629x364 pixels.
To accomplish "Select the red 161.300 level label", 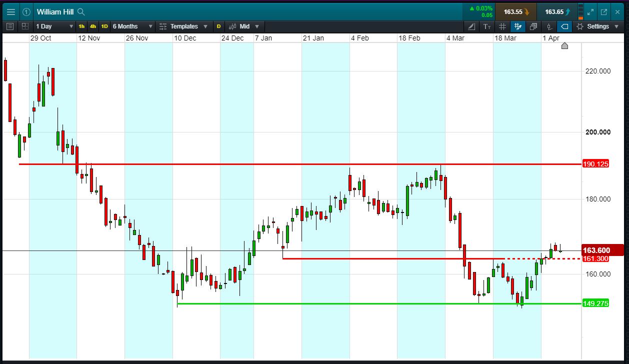I will [596, 258].
